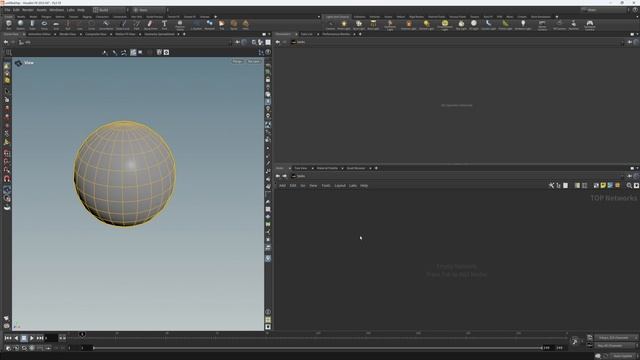
Task: Select the Camera shelf tool
Action: 330,25
